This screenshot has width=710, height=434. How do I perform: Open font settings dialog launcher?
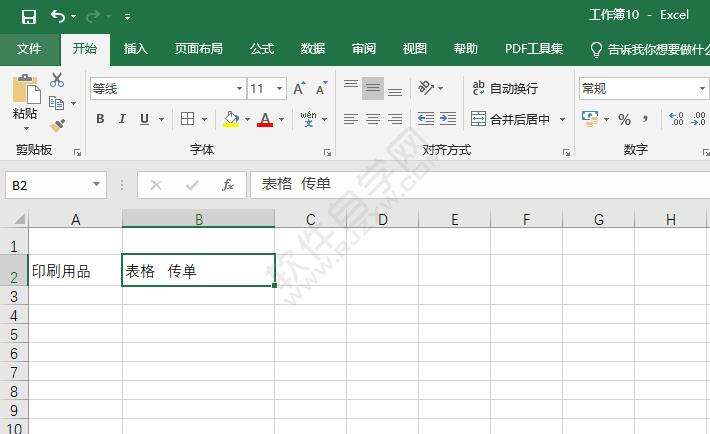[327, 153]
